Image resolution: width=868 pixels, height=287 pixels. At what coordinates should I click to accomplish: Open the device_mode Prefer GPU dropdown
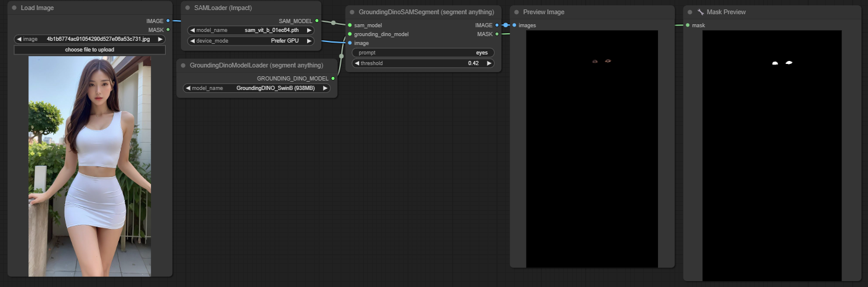point(251,41)
